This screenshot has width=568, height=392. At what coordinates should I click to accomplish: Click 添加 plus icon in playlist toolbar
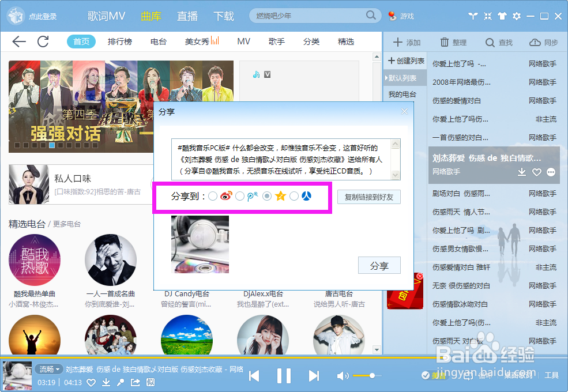[x=398, y=43]
